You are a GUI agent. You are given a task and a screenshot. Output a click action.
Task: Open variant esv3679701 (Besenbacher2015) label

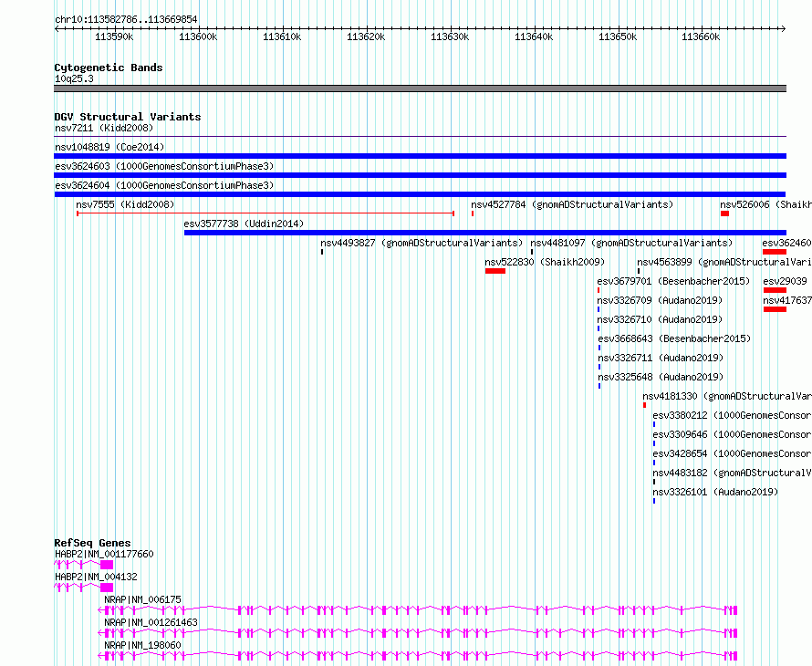click(x=673, y=281)
